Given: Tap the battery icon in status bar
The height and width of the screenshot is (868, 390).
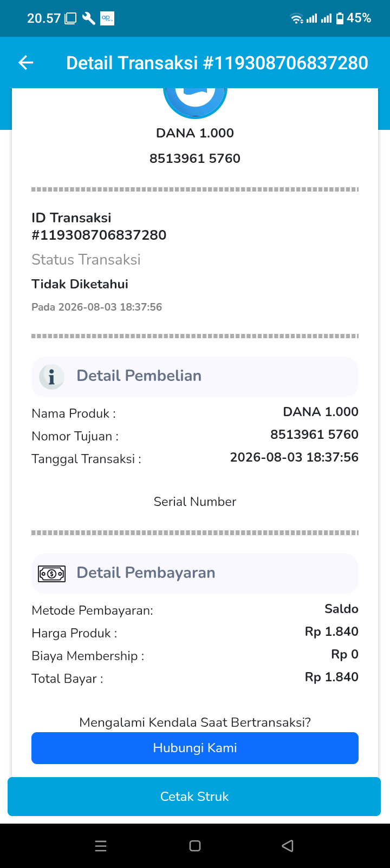Looking at the screenshot, I should (340, 18).
